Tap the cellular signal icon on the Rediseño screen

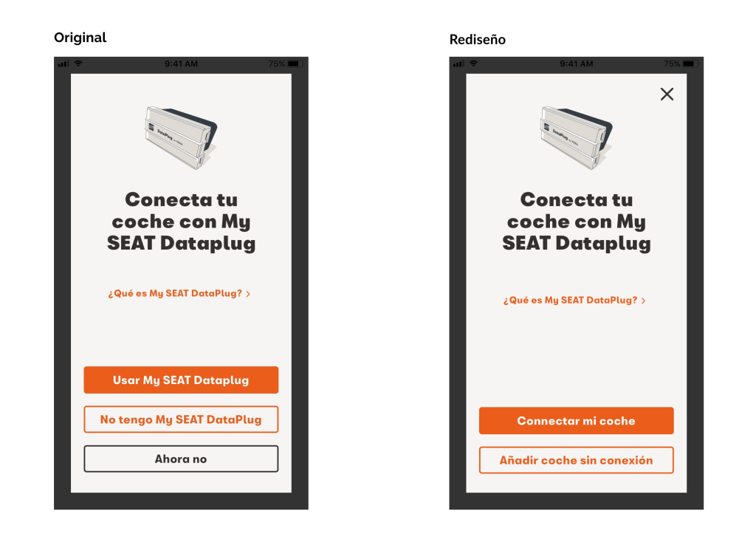click(458, 64)
